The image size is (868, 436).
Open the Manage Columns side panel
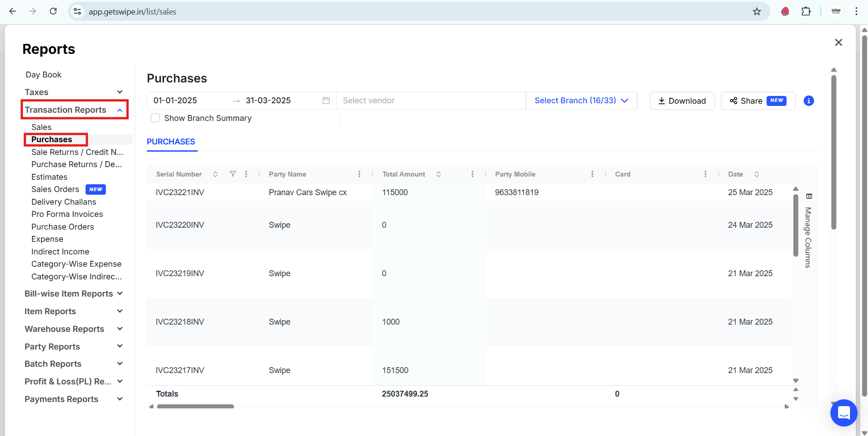click(x=808, y=231)
